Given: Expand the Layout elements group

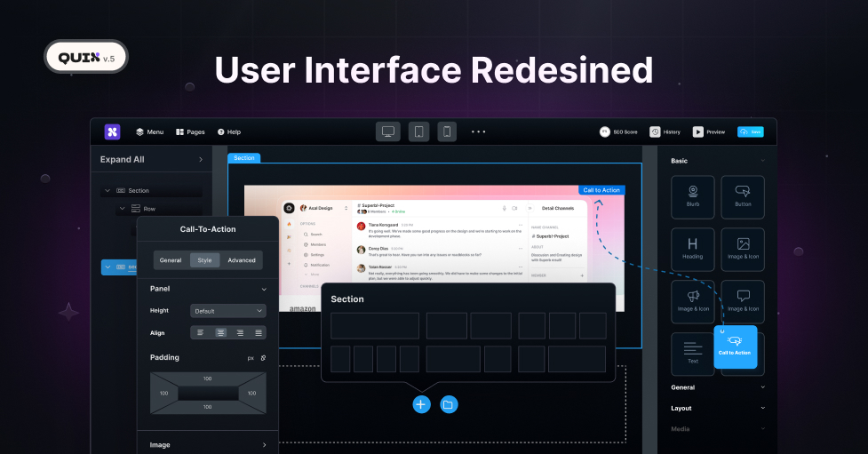Looking at the screenshot, I should pos(763,408).
